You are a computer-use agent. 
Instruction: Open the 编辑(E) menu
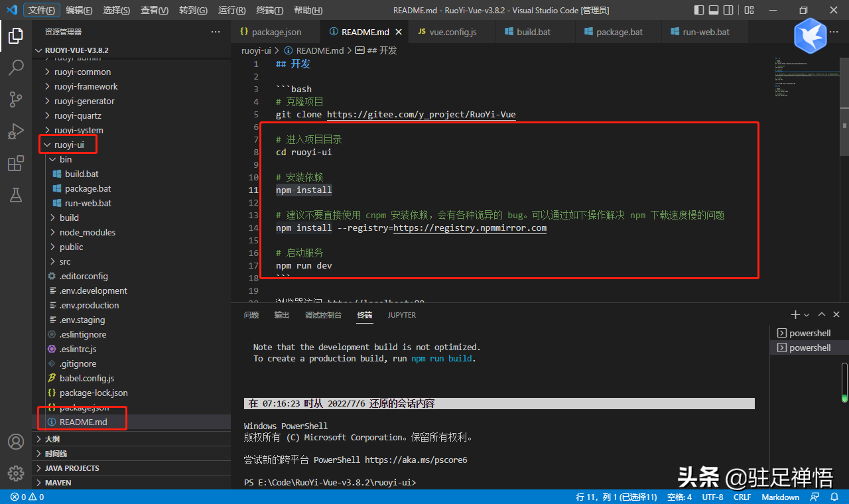80,10
